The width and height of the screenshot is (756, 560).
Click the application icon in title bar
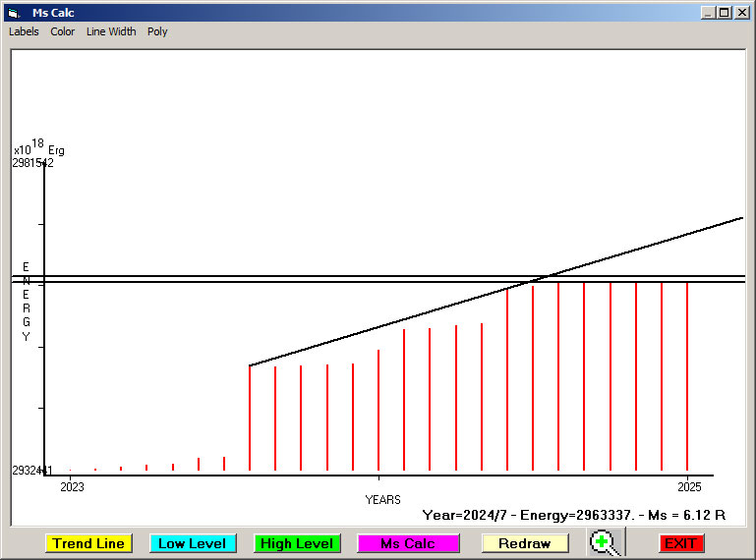(13, 13)
